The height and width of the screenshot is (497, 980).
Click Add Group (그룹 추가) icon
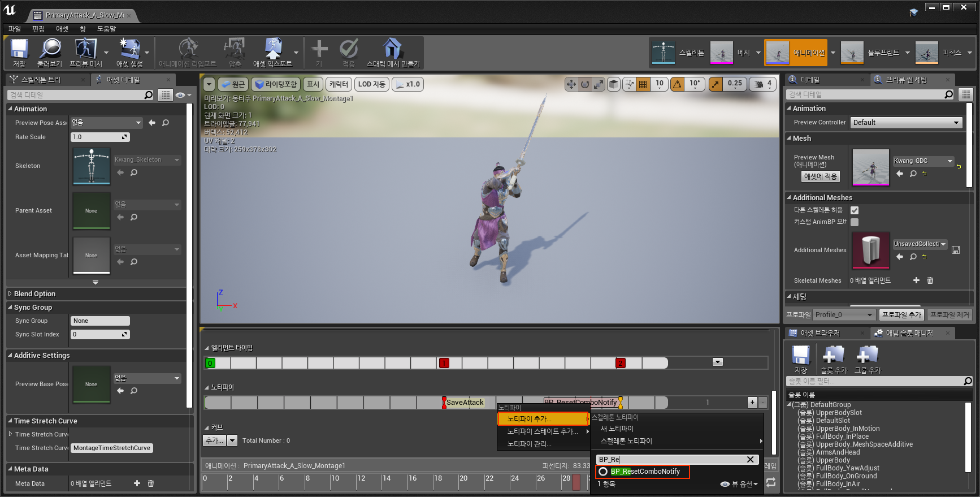[x=868, y=360]
